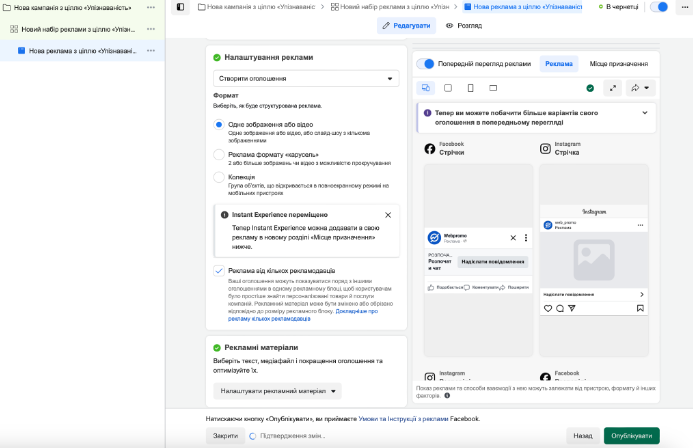Click the green Опублікувати button

point(631,436)
